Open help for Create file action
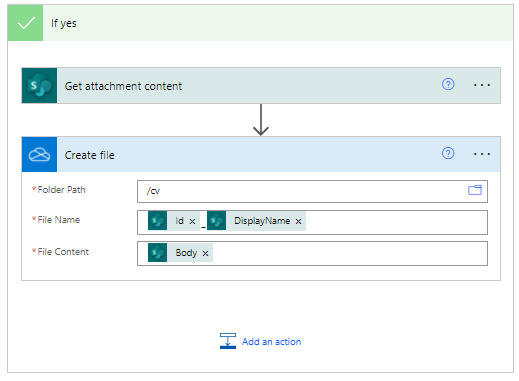The width and height of the screenshot is (519, 381). coord(448,153)
